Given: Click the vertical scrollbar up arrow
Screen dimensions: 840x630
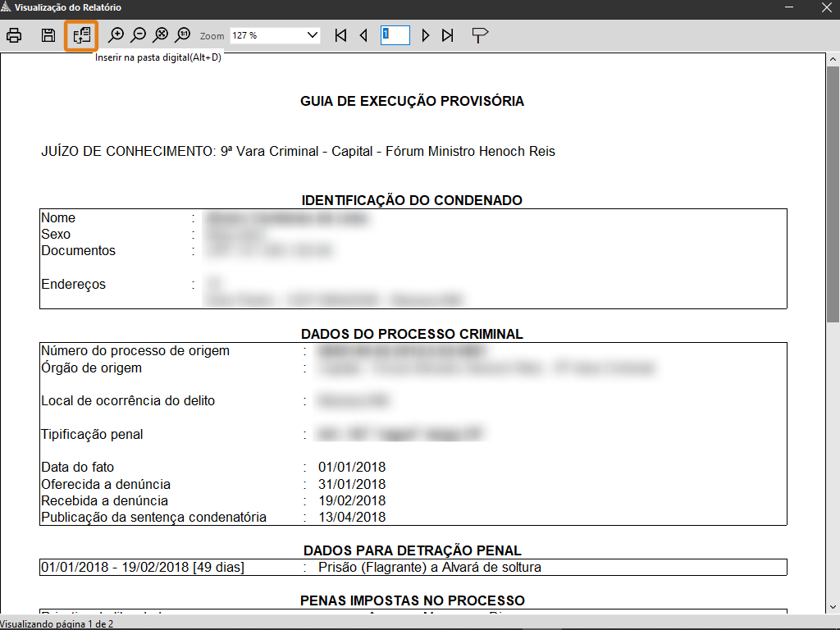Looking at the screenshot, I should (833, 59).
